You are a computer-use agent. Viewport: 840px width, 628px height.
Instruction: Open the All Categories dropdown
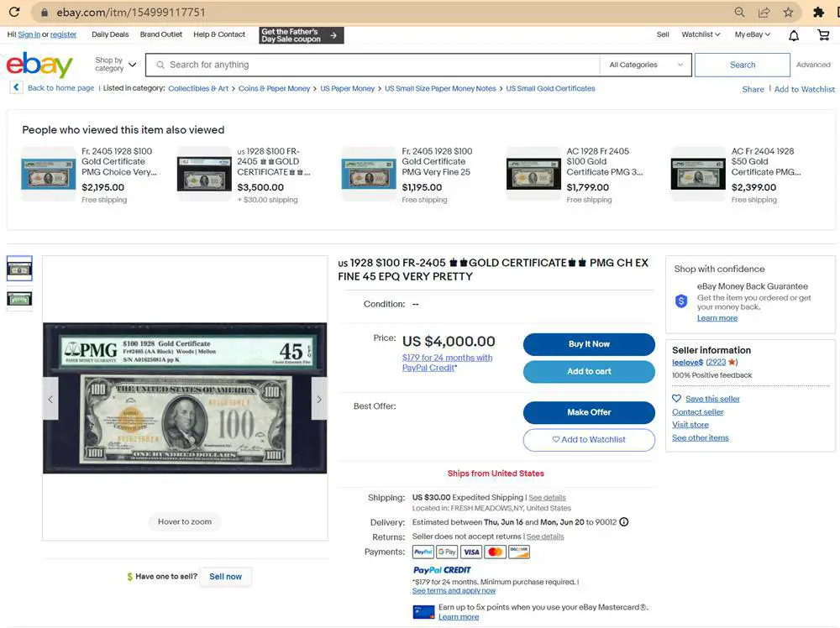[646, 65]
